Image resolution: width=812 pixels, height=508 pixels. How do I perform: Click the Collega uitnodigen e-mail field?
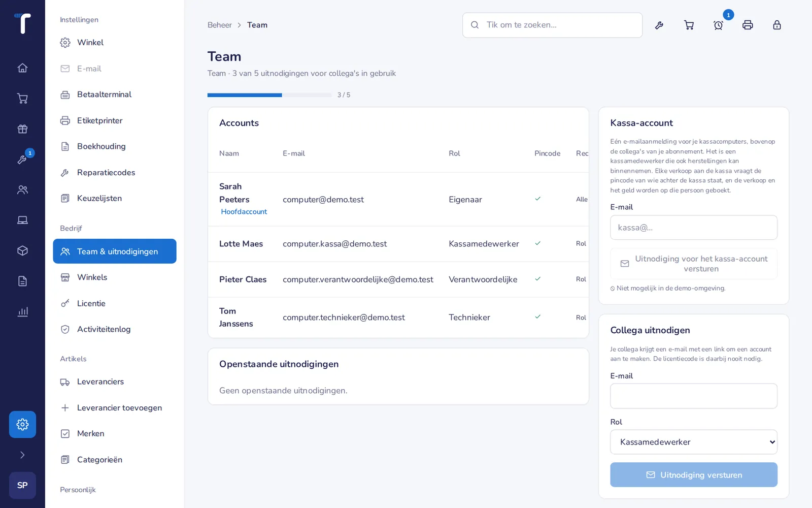tap(694, 396)
